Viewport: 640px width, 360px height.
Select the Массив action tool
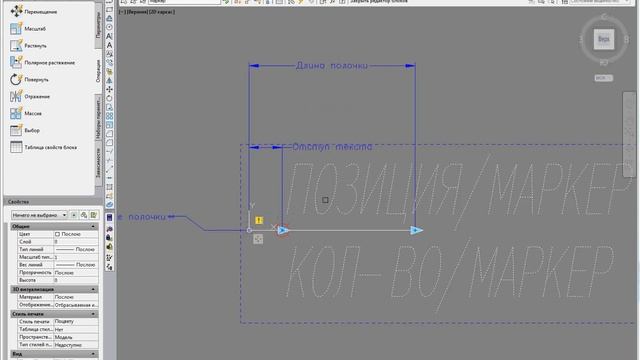(x=26, y=113)
